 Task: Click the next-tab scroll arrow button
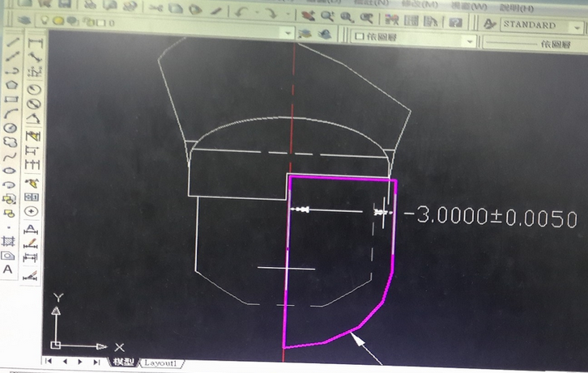tap(82, 362)
